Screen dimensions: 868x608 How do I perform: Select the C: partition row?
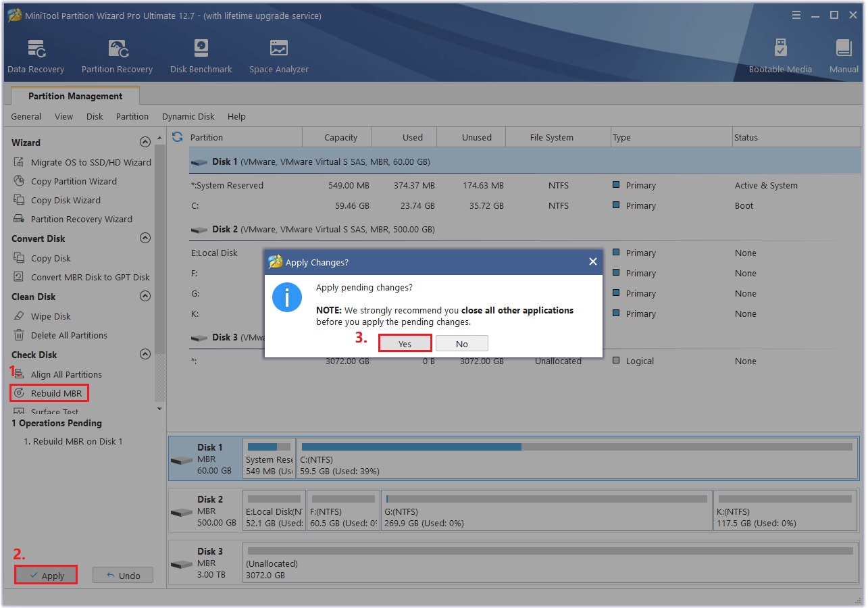[x=526, y=205]
